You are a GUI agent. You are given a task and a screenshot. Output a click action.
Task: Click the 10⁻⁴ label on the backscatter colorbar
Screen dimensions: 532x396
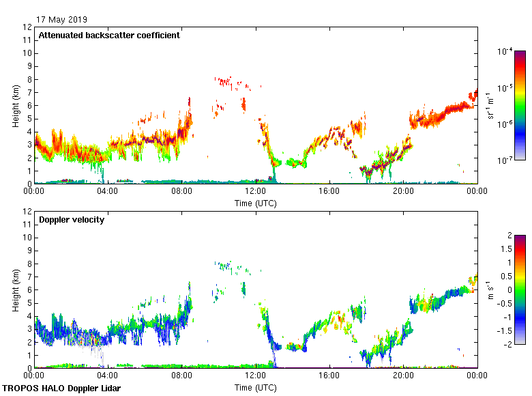coord(505,52)
